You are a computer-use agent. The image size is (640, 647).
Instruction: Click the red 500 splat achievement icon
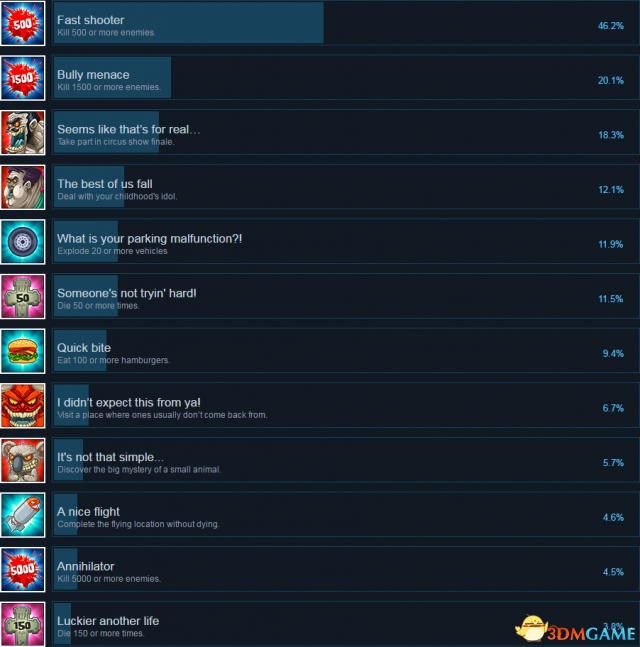pos(23,24)
